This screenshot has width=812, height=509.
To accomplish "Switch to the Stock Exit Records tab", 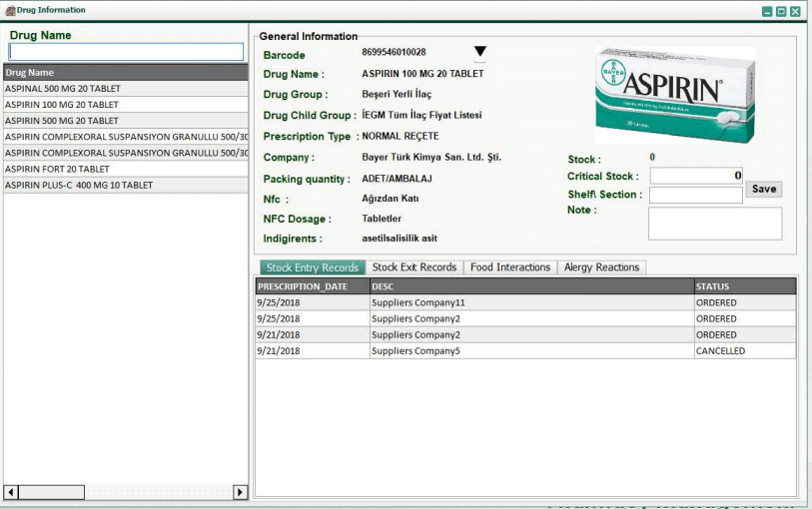I will (413, 267).
